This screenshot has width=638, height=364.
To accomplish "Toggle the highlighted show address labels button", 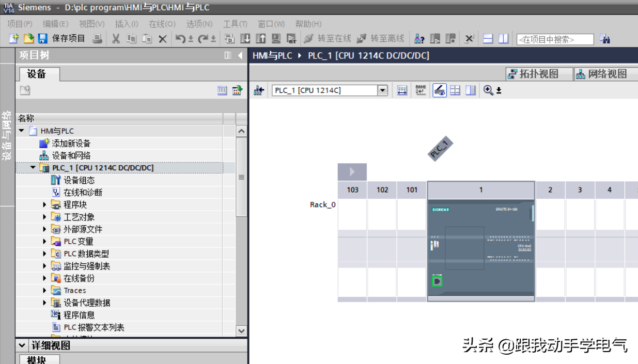I will click(x=440, y=90).
